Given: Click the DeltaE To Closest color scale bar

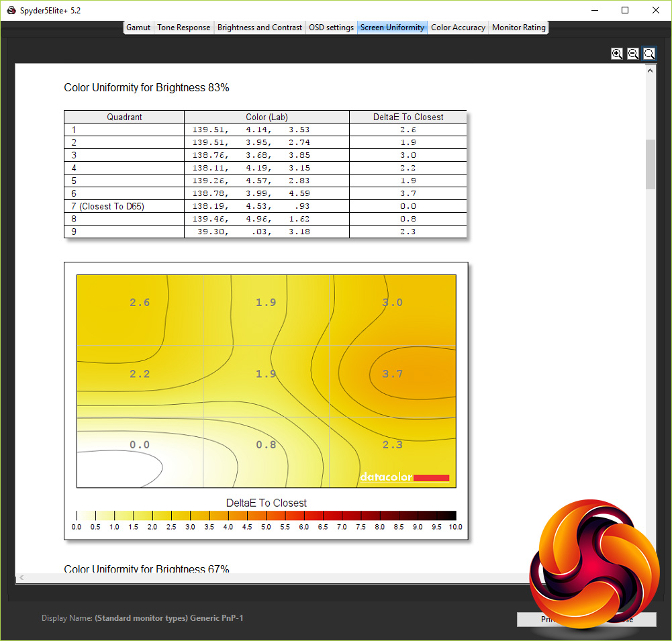Looking at the screenshot, I should [266, 515].
